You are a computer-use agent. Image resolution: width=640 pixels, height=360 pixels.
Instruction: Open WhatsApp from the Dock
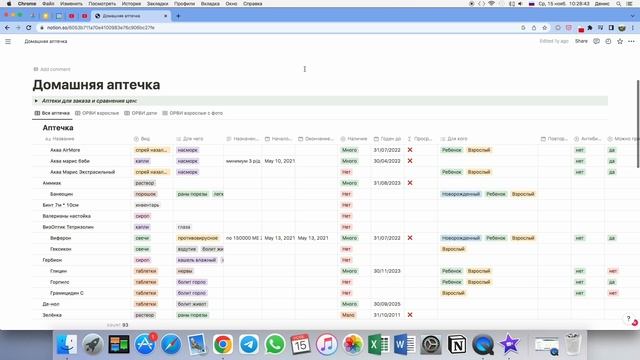(x=275, y=344)
